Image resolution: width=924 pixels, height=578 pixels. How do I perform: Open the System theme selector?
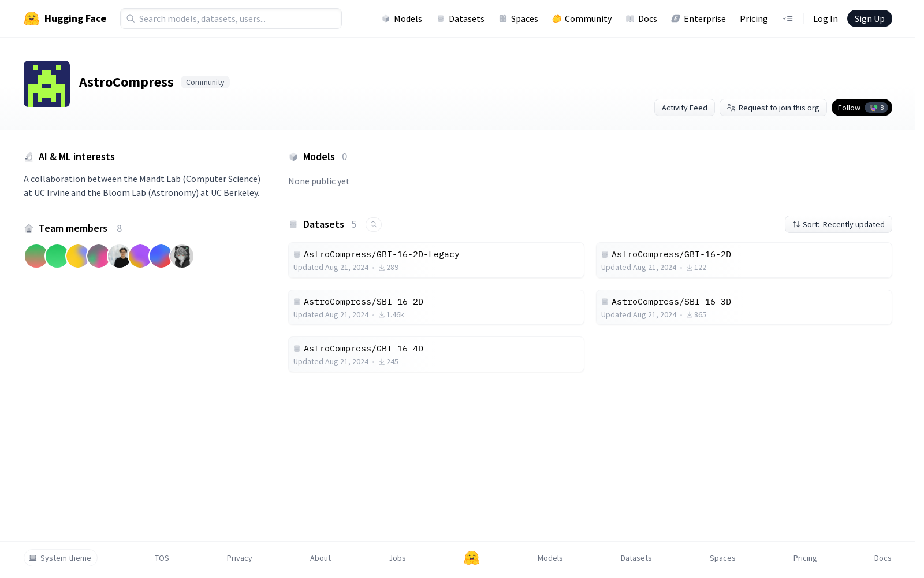60,558
